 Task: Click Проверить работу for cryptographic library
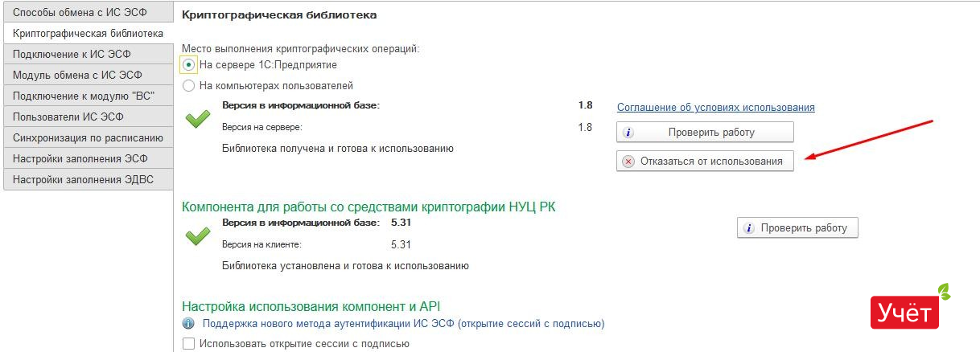[705, 133]
